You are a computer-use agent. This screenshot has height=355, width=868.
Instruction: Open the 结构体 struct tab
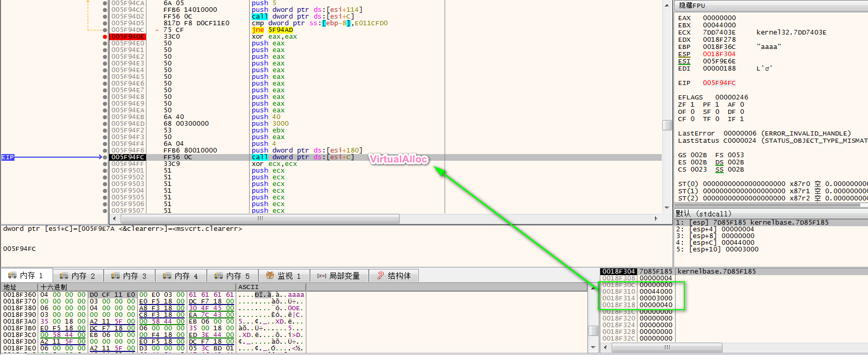click(x=394, y=276)
